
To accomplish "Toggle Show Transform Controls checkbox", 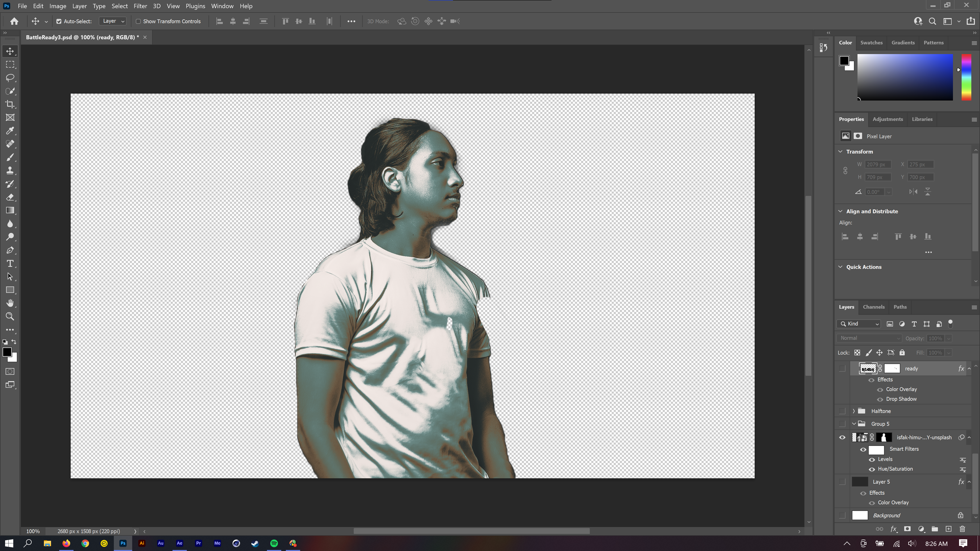I will pyautogui.click(x=138, y=21).
